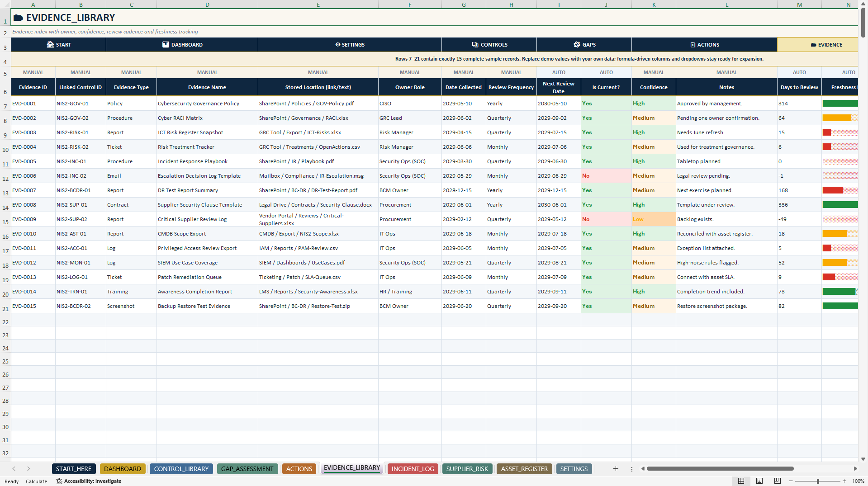Open DASHBOARD sheet tab at bottom
The width and height of the screenshot is (868, 486).
(x=123, y=469)
